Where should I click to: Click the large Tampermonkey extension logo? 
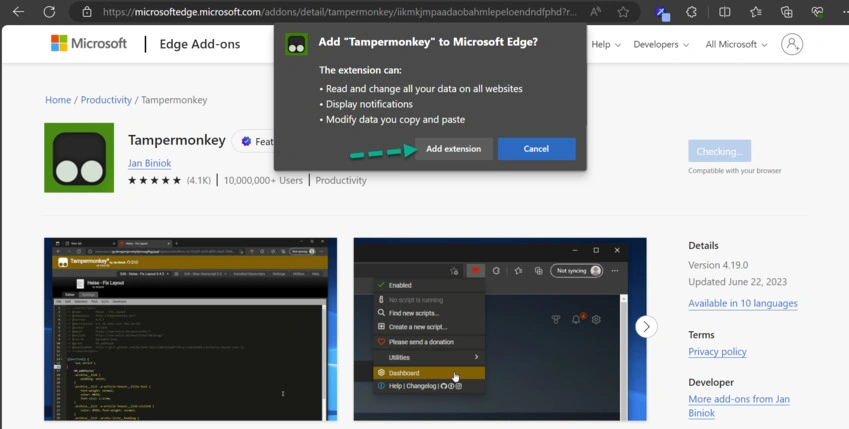tap(79, 158)
